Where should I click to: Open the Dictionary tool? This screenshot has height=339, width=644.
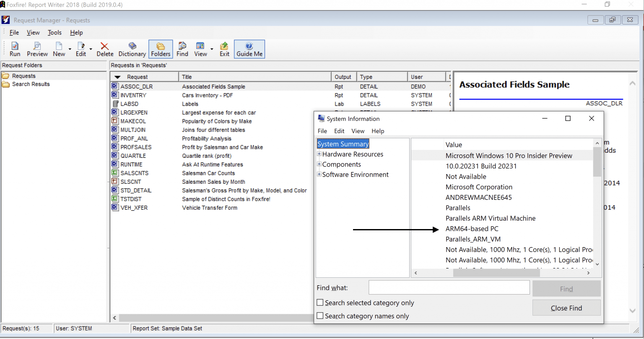click(x=132, y=49)
